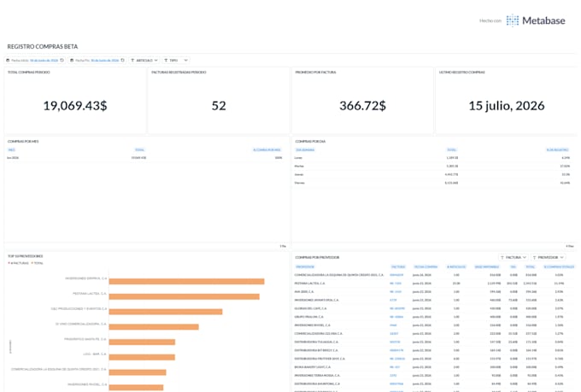Click the 15 julio, 2026 value
The width and height of the screenshot is (581, 392).
507,106
